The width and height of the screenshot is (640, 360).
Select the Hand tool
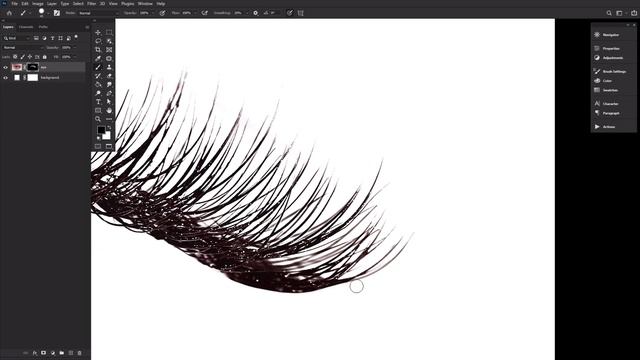(109, 111)
